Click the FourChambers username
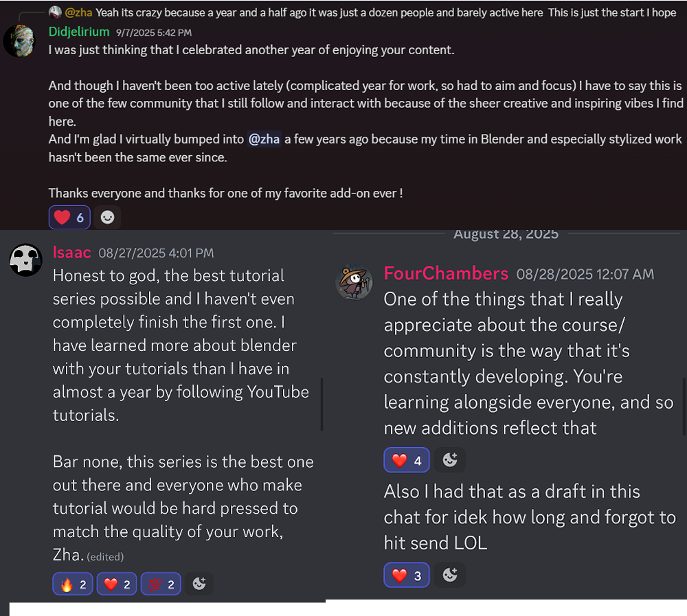 446,273
